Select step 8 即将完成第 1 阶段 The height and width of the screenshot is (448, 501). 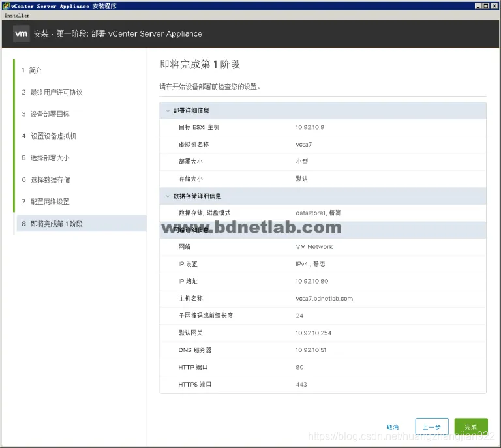(x=82, y=224)
